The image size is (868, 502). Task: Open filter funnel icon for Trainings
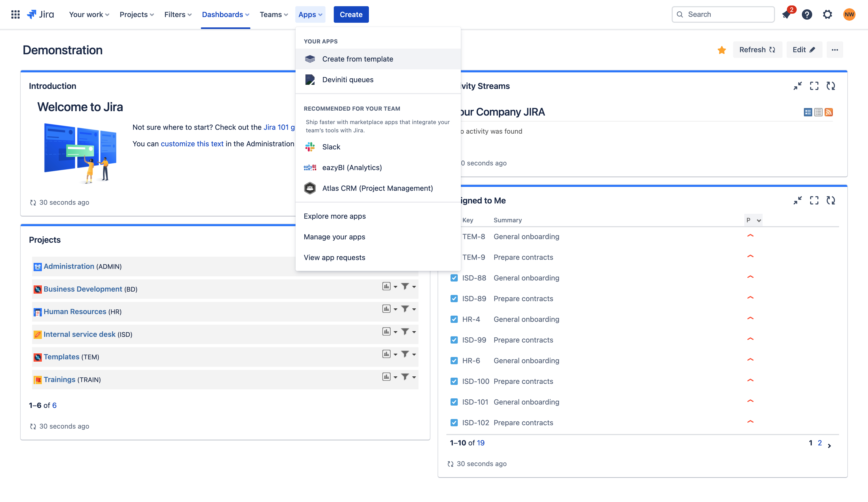[405, 376]
